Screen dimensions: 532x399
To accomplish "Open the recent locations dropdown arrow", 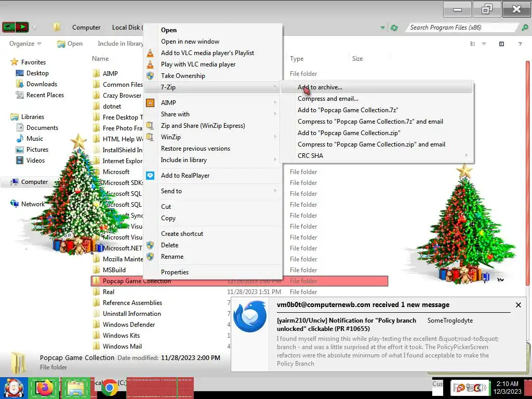I will click(x=34, y=28).
